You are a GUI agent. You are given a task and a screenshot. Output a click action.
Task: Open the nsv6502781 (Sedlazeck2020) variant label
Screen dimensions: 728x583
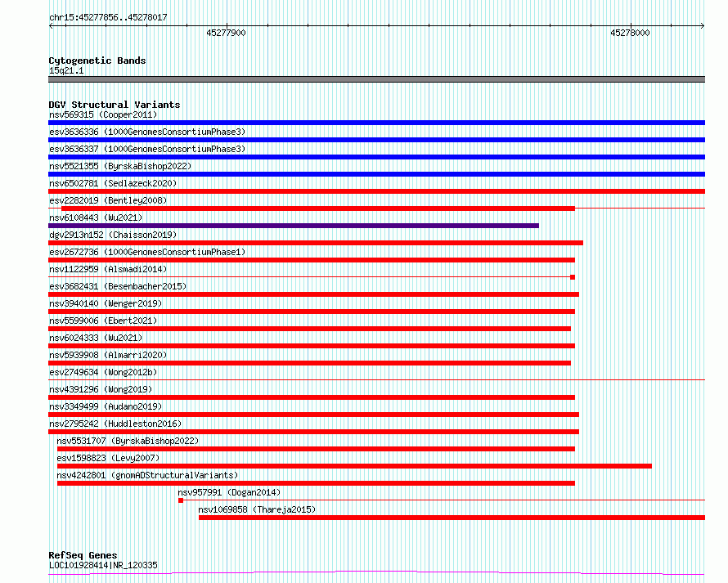(x=113, y=183)
